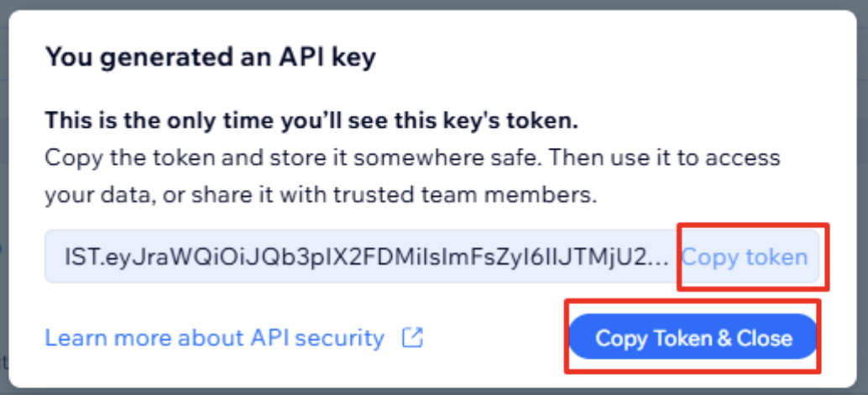Click the Copy token link
Screen dimensions: 868x395
[x=745, y=257]
